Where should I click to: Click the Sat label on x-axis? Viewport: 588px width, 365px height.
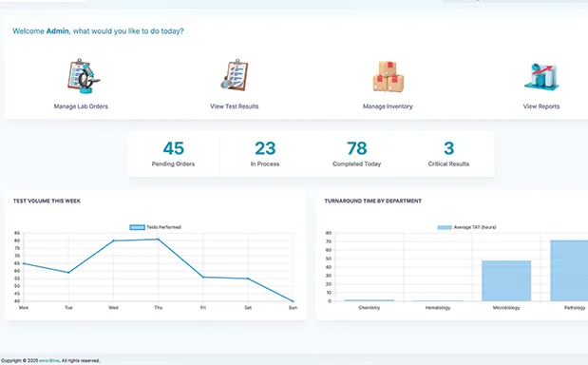(248, 308)
